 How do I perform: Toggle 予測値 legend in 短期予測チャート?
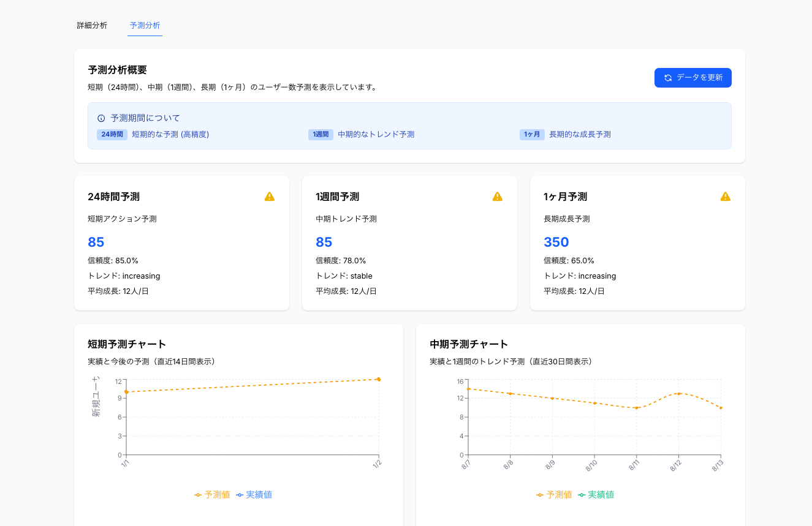(212, 495)
